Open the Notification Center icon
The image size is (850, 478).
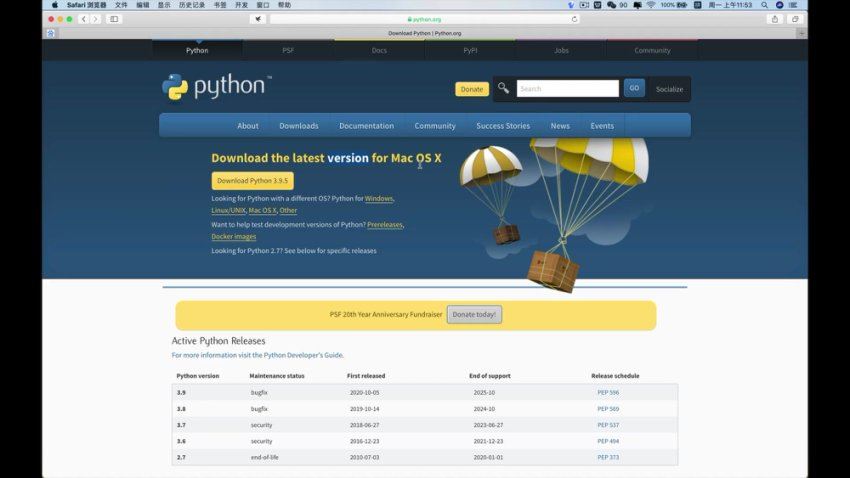793,5
